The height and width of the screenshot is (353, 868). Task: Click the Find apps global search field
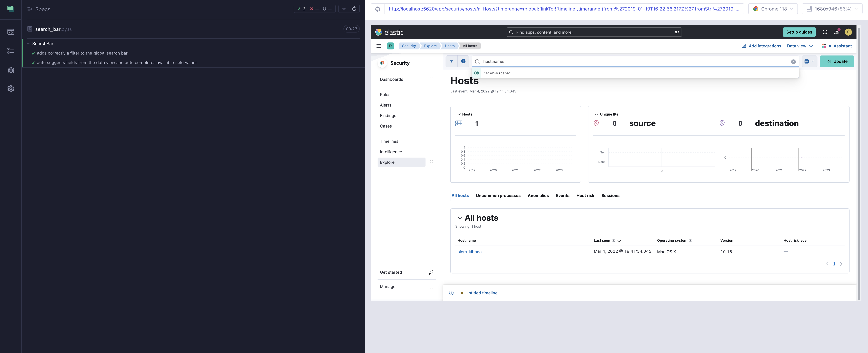[x=594, y=32]
